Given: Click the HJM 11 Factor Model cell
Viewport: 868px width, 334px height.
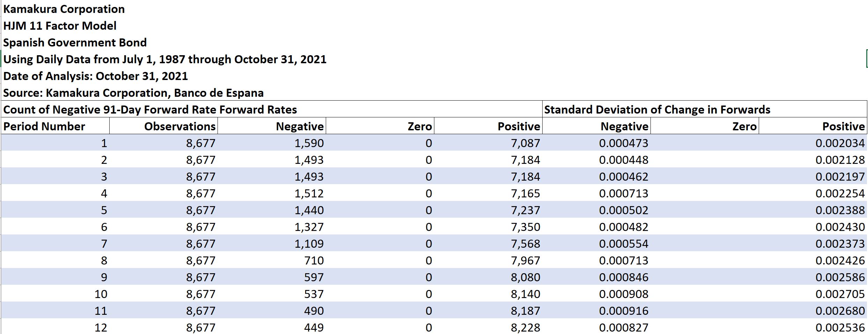Looking at the screenshot, I should tap(60, 26).
